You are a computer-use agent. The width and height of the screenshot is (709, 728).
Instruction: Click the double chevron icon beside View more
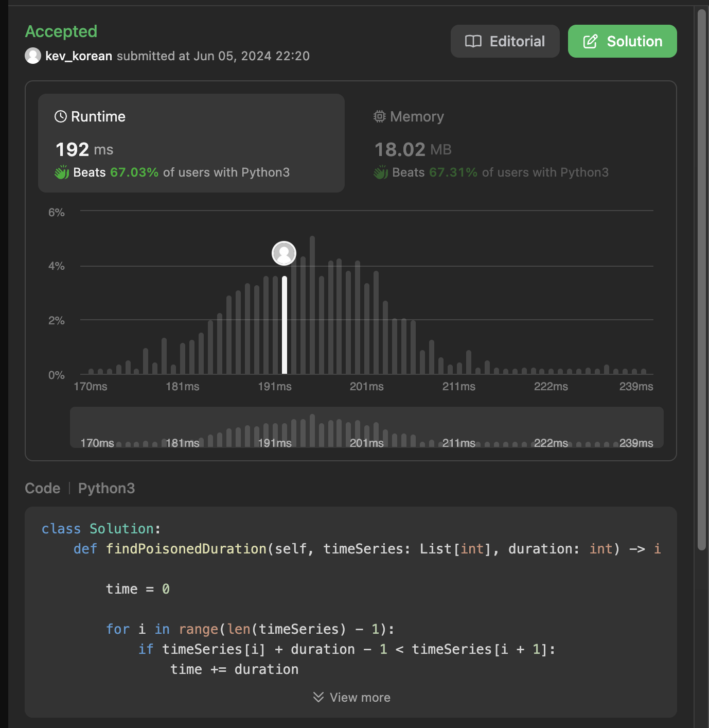click(318, 697)
